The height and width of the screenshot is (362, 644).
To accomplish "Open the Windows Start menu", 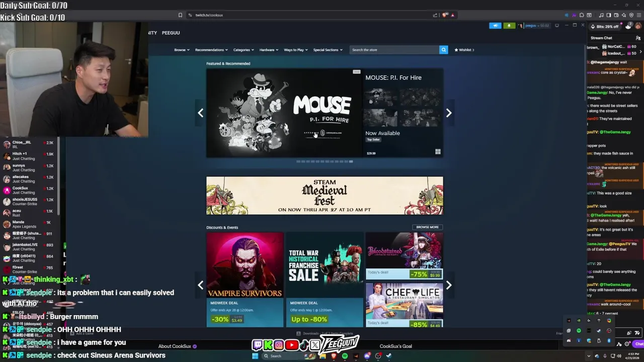I will pos(255,356).
